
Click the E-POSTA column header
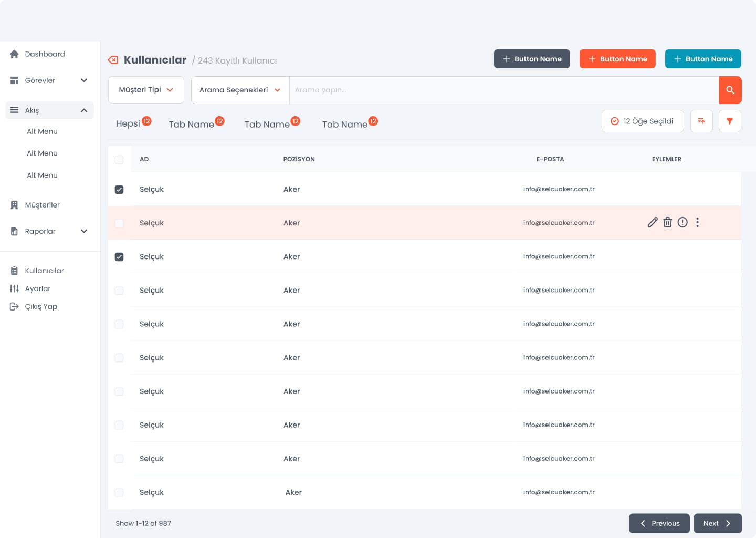pyautogui.click(x=550, y=159)
